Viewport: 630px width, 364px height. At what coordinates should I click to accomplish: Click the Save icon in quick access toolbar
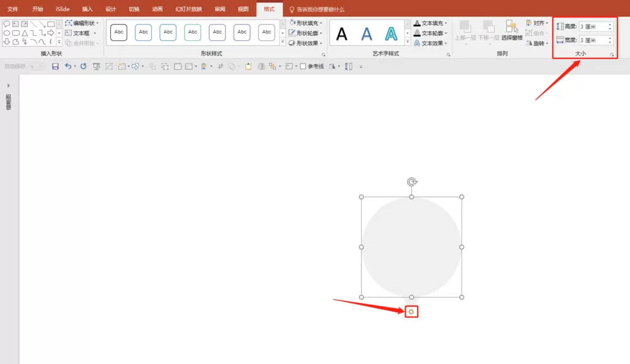click(x=55, y=67)
